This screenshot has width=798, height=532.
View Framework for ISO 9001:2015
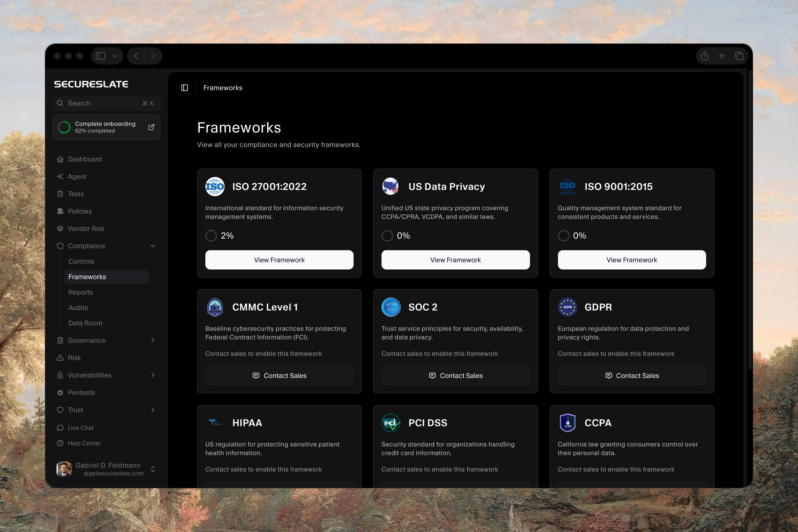click(x=632, y=260)
